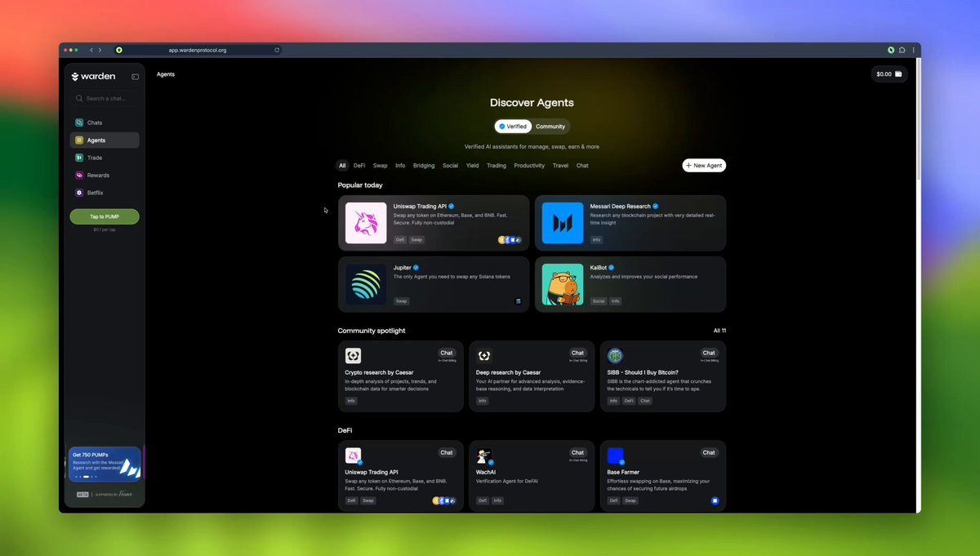Collapse sidebar using panel toggle icon
Viewport: 980px width, 556px height.
click(135, 77)
